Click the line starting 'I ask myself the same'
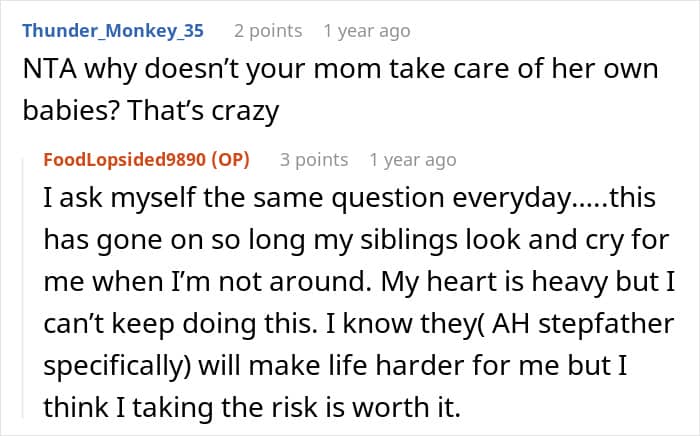This screenshot has height=436, width=700. click(x=350, y=198)
